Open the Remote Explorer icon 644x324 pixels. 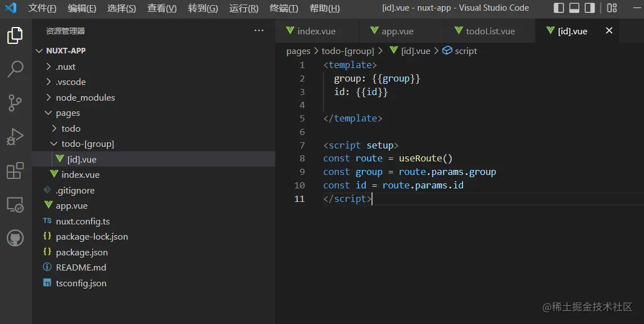[15, 204]
